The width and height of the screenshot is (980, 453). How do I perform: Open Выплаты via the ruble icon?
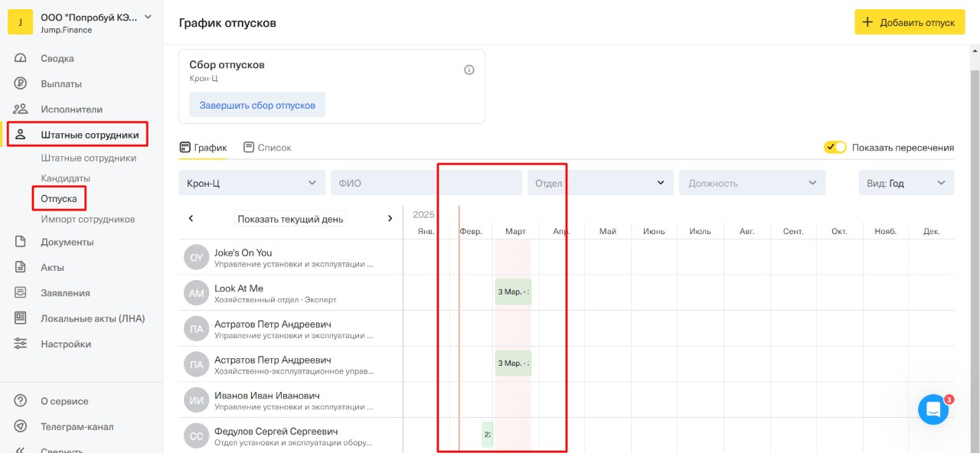pyautogui.click(x=21, y=84)
